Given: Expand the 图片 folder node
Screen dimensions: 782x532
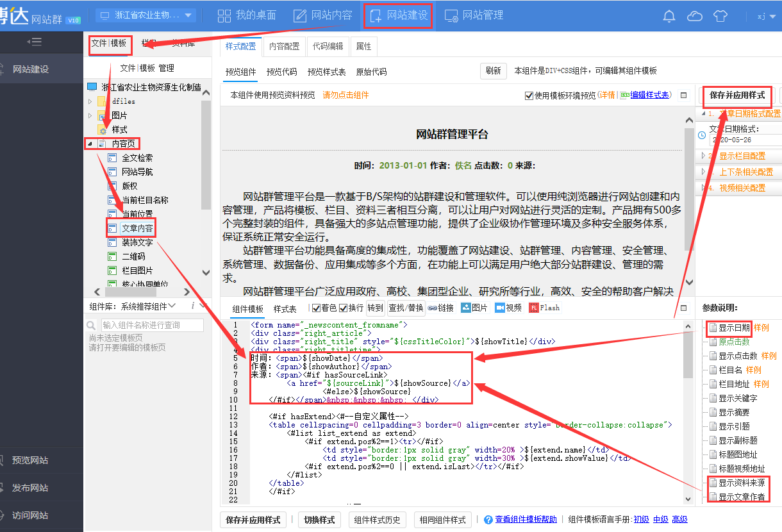Looking at the screenshot, I should pos(90,115).
